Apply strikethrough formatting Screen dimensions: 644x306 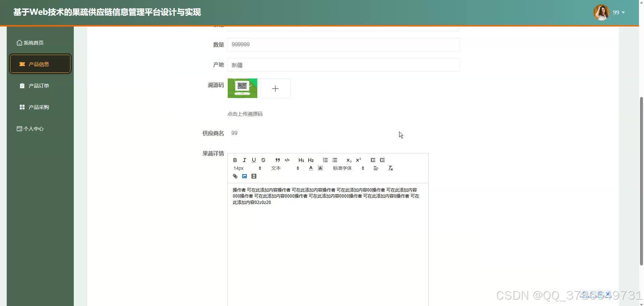[263, 160]
